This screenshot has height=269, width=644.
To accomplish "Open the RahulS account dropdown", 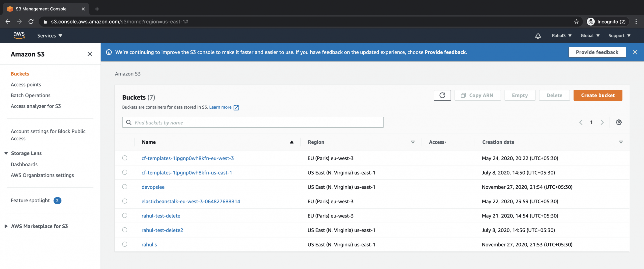I will [562, 35].
